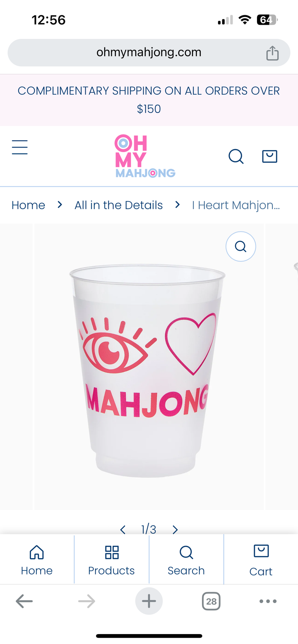298x644 pixels.
Task: Open the hamburger navigation menu
Action: point(19,147)
